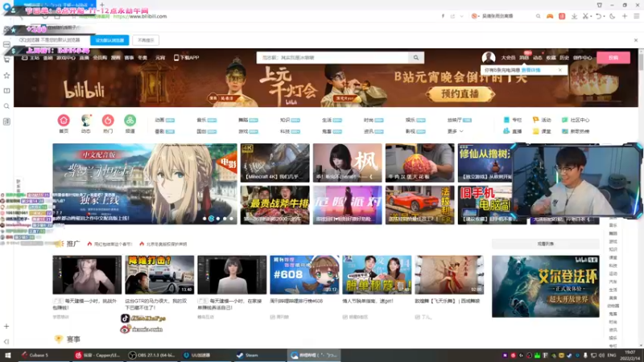Image resolution: width=644 pixels, height=362 pixels.
Task: Open the 课堂 classroom icon
Action: pyautogui.click(x=535, y=131)
